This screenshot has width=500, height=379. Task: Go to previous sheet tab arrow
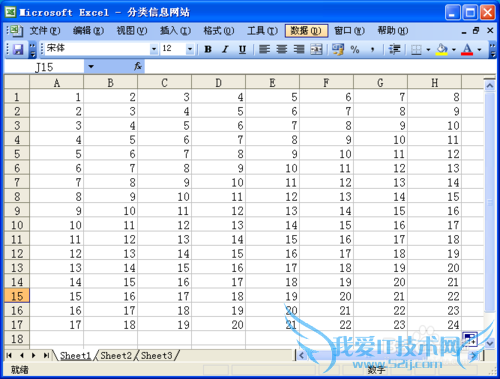(x=22, y=356)
